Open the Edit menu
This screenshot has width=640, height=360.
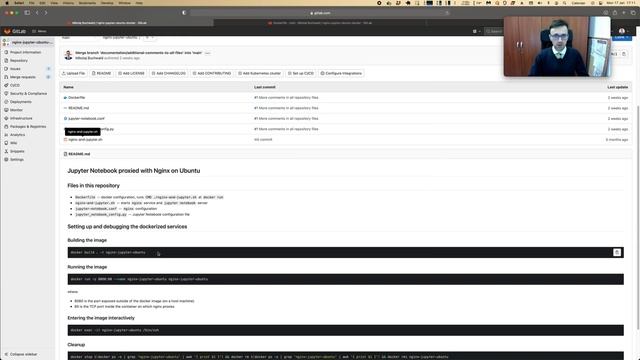42,3
